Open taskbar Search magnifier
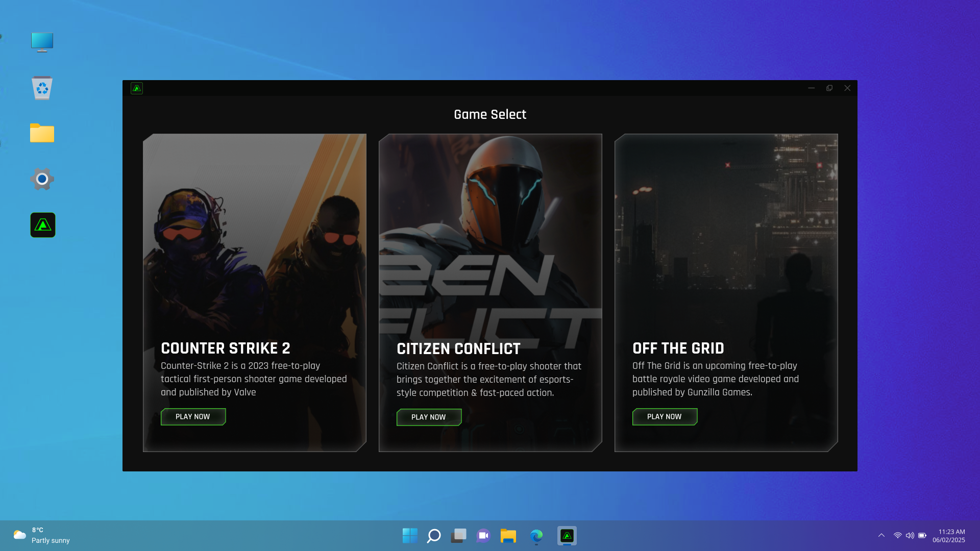Viewport: 980px width, 551px height. pyautogui.click(x=434, y=536)
